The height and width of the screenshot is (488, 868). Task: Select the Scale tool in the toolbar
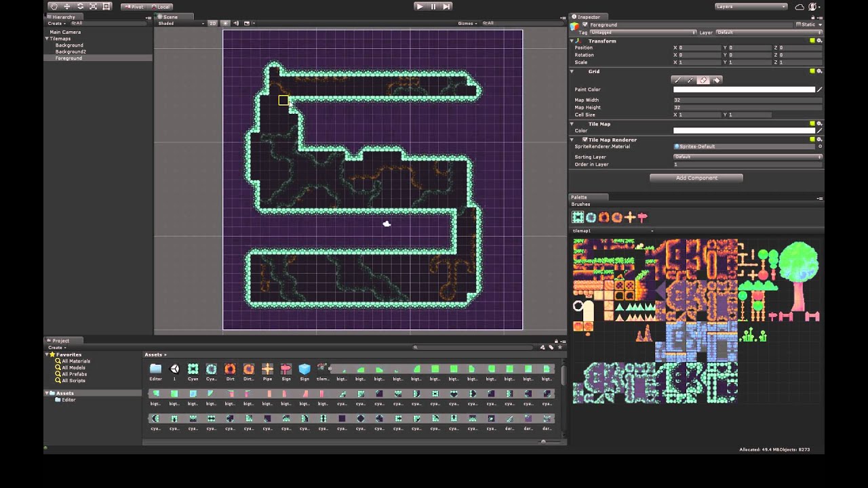[x=92, y=5]
